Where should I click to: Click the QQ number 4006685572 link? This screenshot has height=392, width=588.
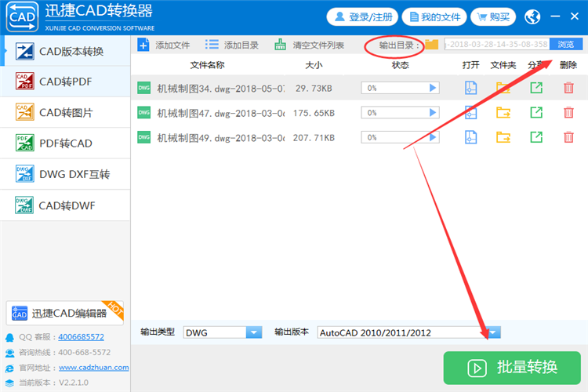point(81,337)
